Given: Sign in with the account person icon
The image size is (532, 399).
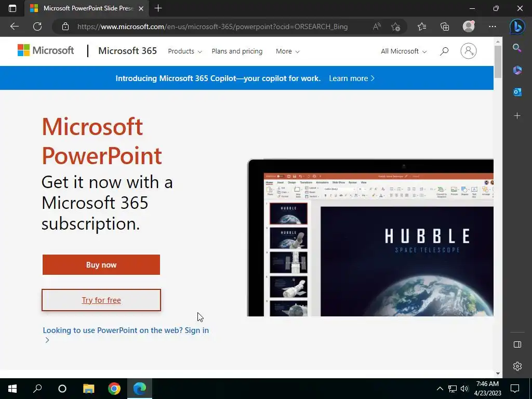Looking at the screenshot, I should 468,51.
